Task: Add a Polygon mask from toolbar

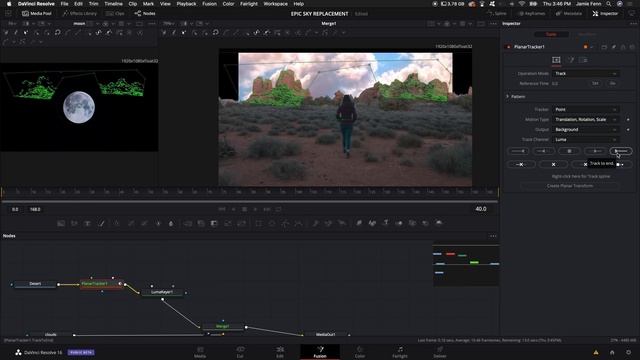Action: [286, 223]
